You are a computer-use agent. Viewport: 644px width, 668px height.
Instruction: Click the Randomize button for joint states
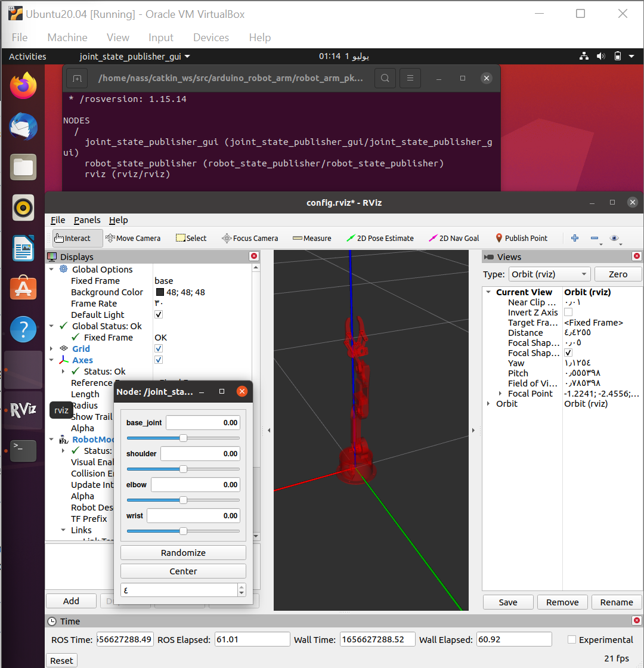point(183,552)
